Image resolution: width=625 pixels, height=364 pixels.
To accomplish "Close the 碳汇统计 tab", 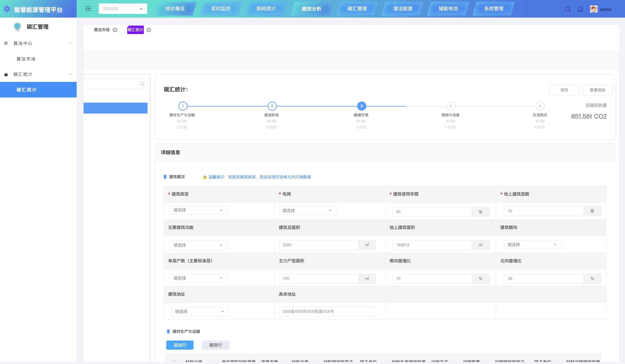I will (x=148, y=30).
